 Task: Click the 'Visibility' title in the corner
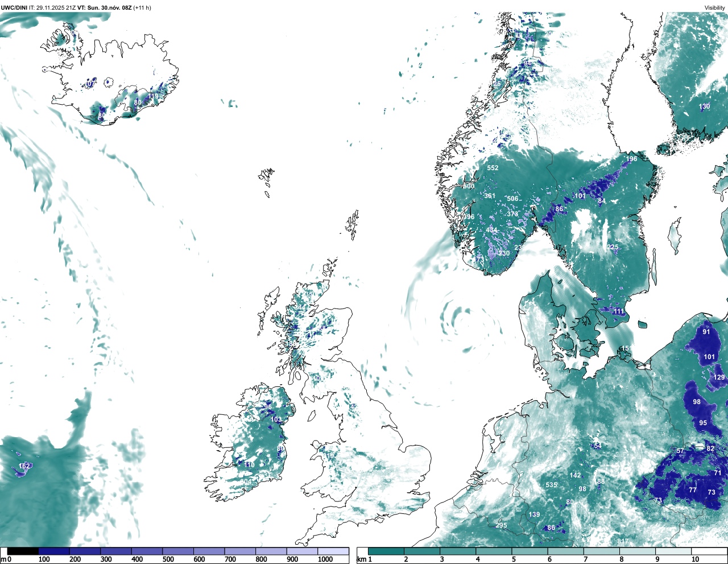tap(715, 8)
